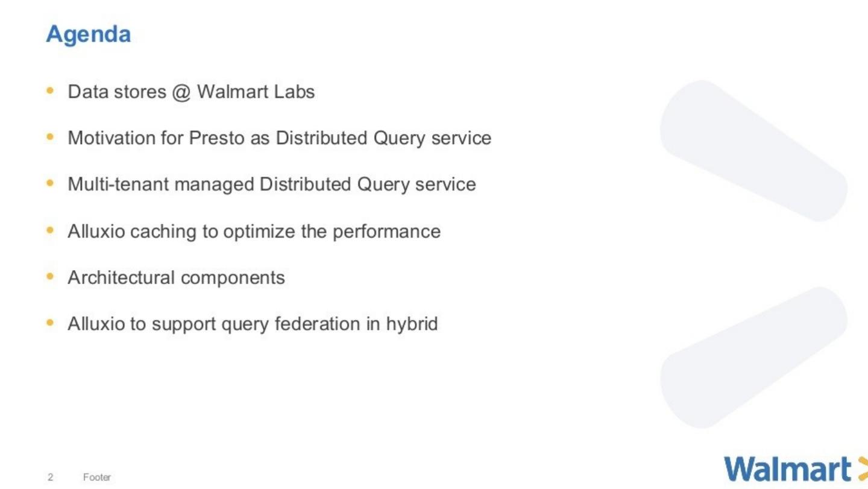Select the query federation in hybrid line
The image size is (868, 489).
253,324
